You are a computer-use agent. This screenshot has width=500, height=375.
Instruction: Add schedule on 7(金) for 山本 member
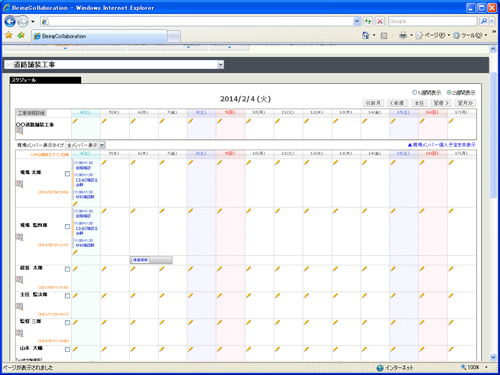[x=162, y=349]
